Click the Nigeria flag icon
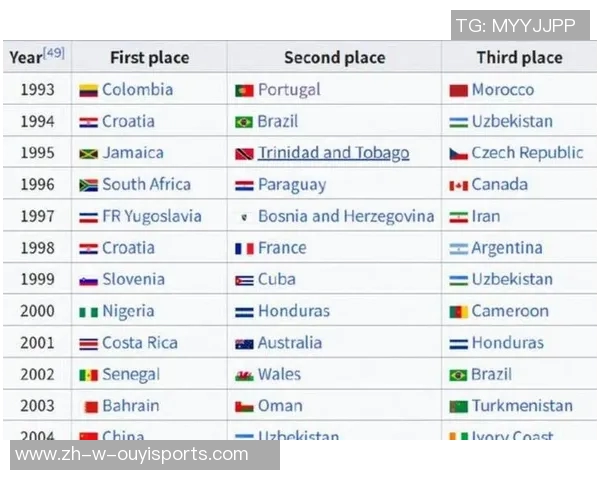 pos(88,312)
